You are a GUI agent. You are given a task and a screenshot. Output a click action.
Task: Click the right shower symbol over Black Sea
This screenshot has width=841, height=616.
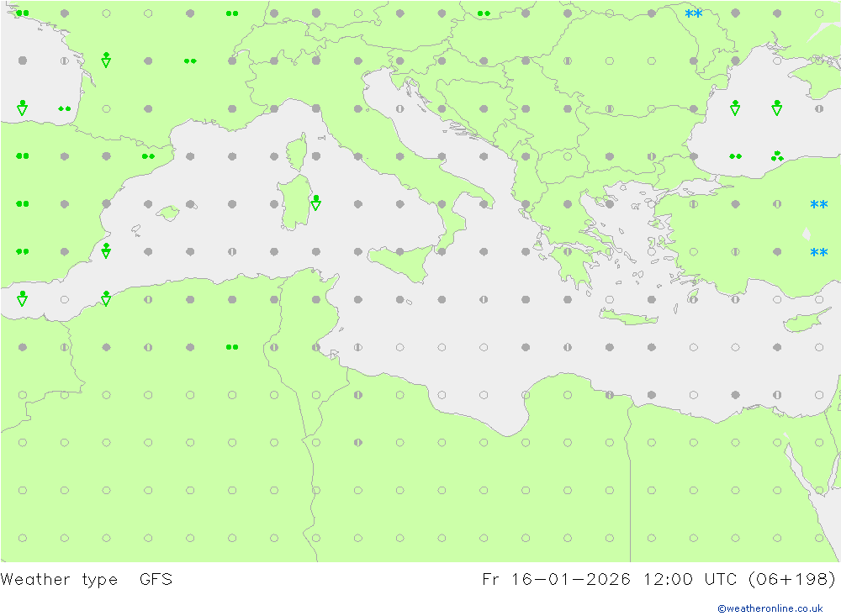pyautogui.click(x=777, y=108)
